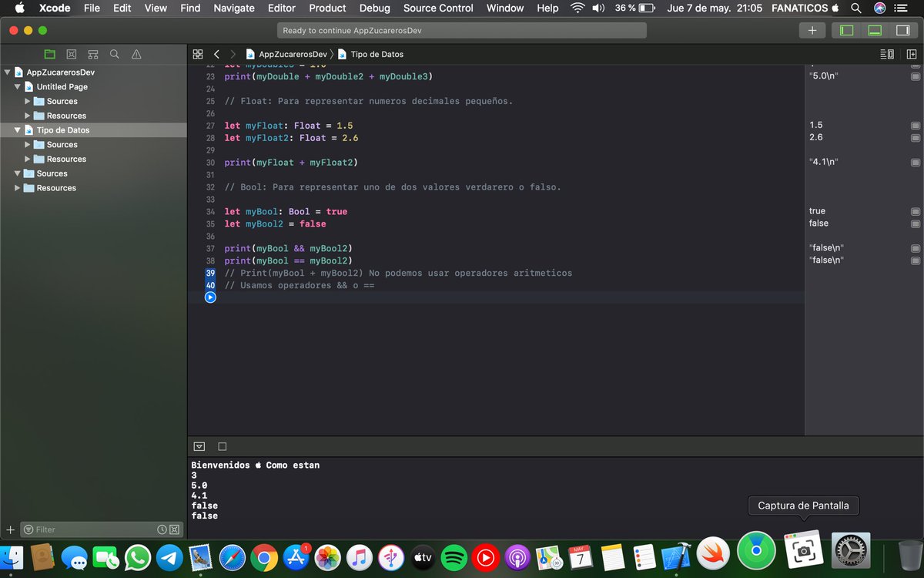924x578 pixels.
Task: Click AppZucarerosDev in the jump bar
Action: 286,54
